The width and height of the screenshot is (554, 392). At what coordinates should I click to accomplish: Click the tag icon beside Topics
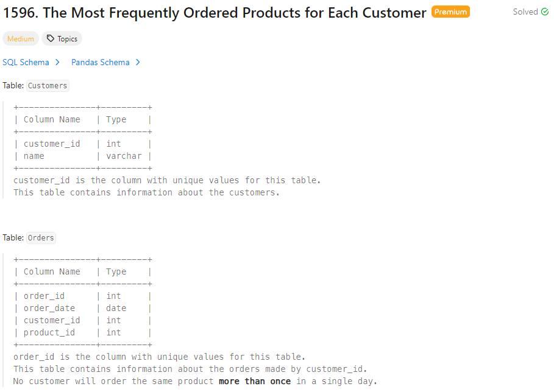[x=51, y=38]
